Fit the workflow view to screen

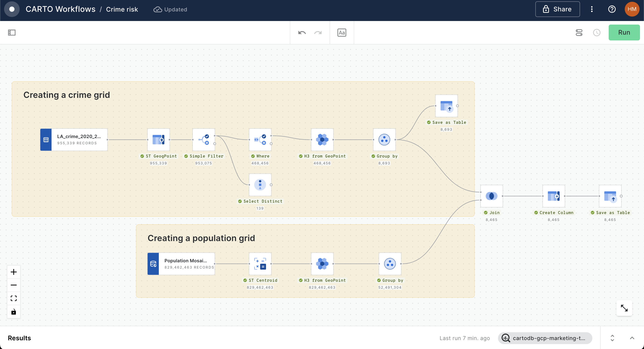14,299
